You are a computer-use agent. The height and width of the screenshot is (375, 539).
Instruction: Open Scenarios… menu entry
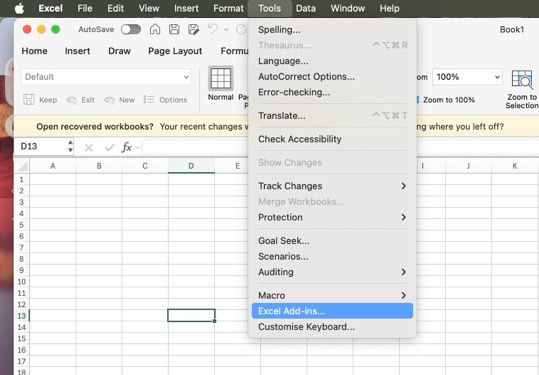332,256
